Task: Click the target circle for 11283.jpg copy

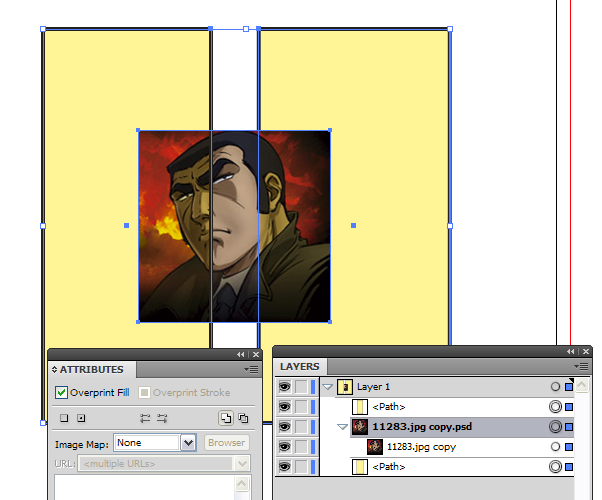Action: pyautogui.click(x=555, y=447)
